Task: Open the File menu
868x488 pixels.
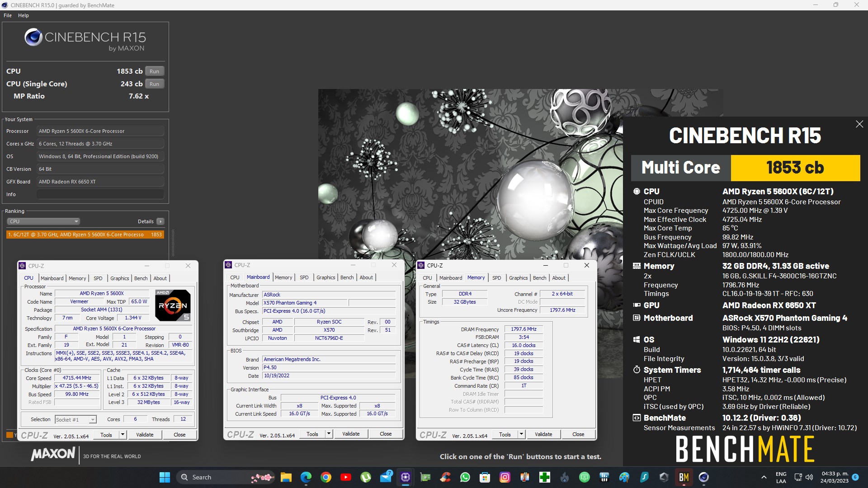Action: coord(8,15)
